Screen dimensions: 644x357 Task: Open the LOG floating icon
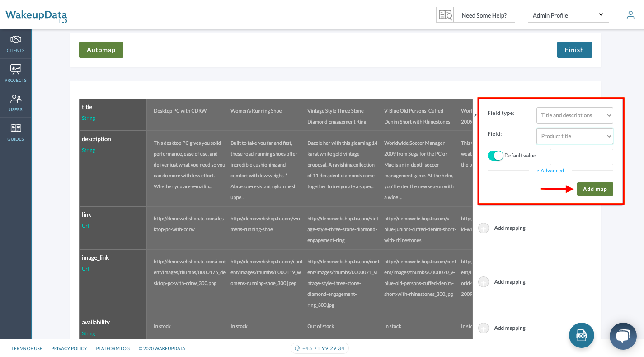(581, 335)
